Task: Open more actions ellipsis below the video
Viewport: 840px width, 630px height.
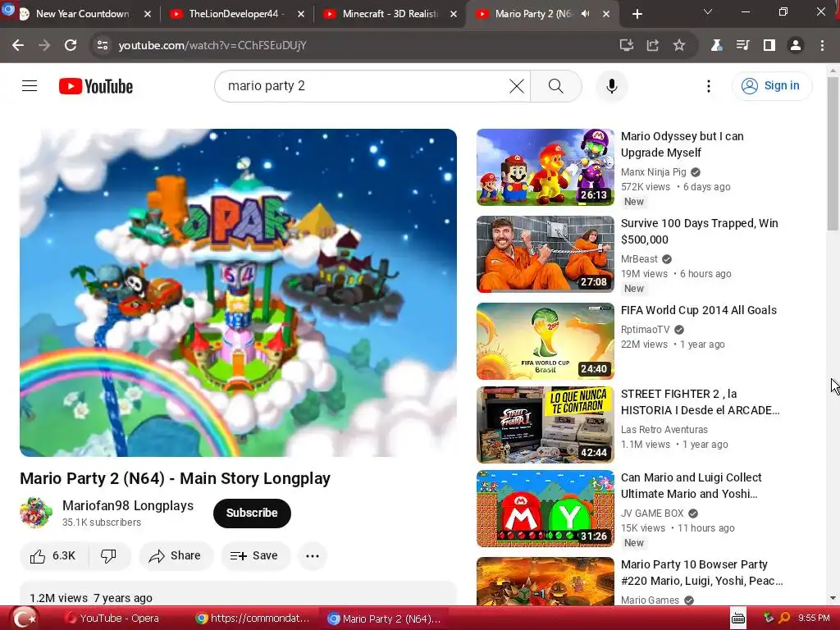Action: 313,556
